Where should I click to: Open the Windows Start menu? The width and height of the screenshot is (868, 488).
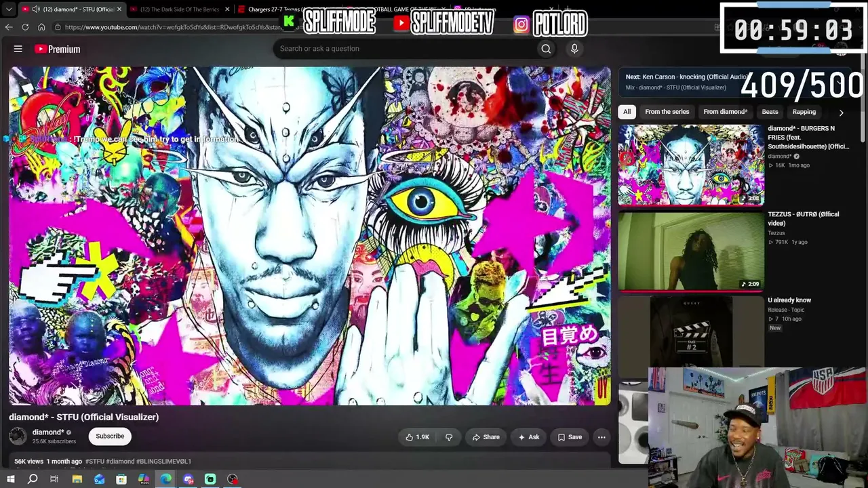click(x=10, y=479)
